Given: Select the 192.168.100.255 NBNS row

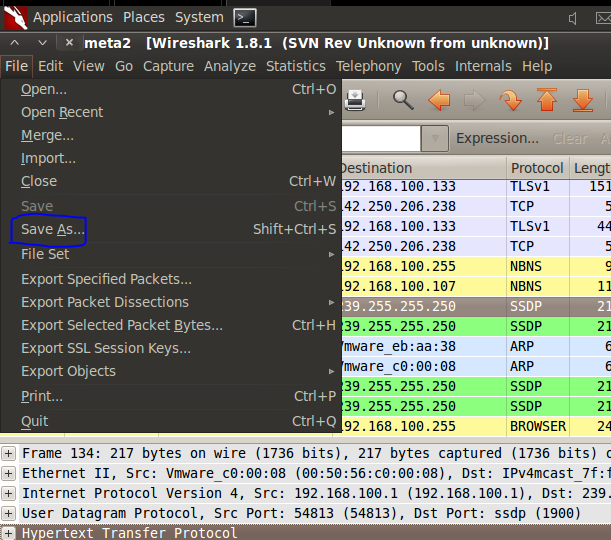Looking at the screenshot, I should 476,266.
